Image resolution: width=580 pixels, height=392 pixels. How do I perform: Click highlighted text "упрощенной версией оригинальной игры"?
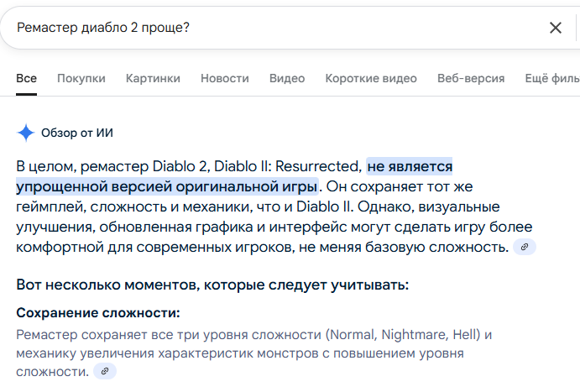tap(167, 186)
